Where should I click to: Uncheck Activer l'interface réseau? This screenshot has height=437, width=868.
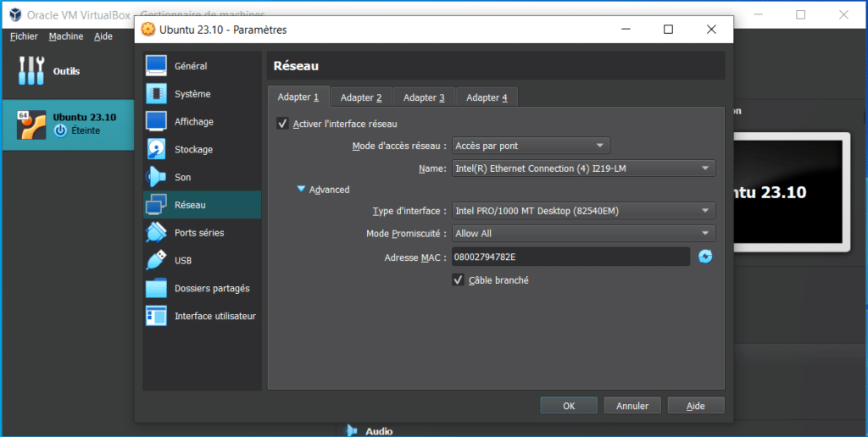pos(282,124)
